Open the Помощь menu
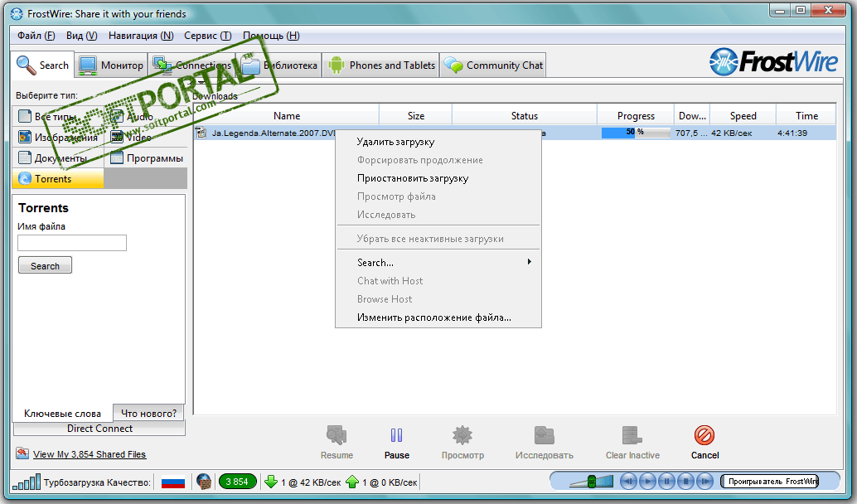This screenshot has width=857, height=504. pyautogui.click(x=271, y=36)
